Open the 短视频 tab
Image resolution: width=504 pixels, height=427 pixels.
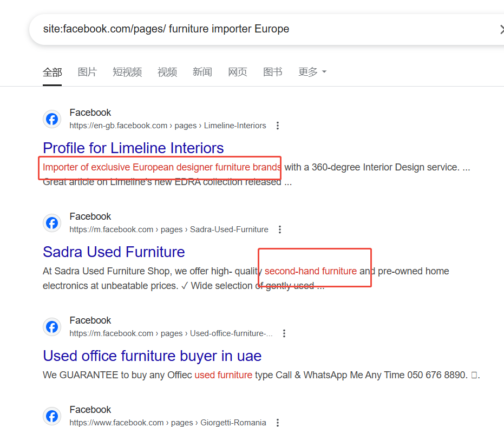tap(127, 72)
